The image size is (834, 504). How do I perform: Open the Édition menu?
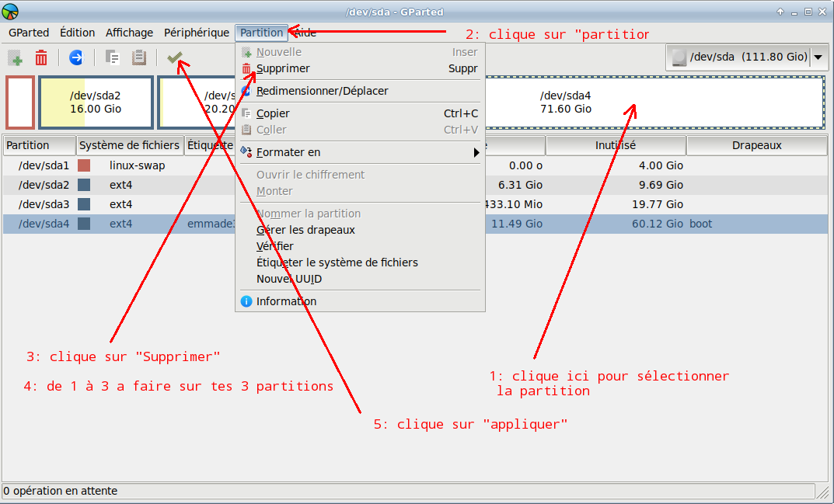coord(77,33)
